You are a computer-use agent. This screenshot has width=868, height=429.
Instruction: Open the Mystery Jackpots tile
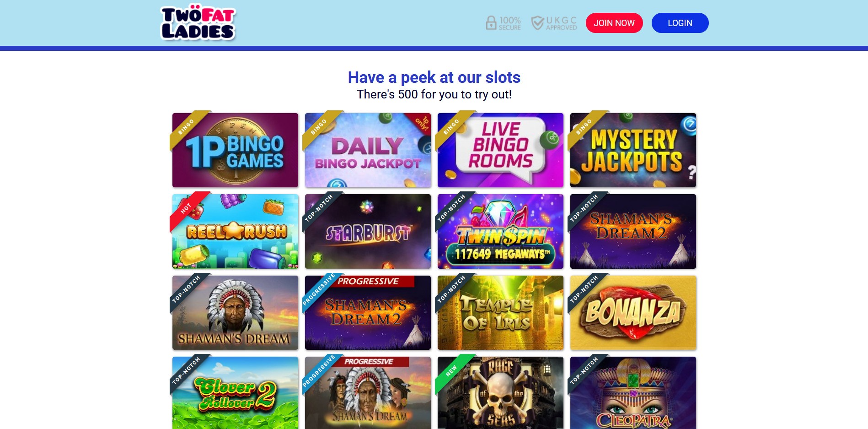pyautogui.click(x=633, y=150)
